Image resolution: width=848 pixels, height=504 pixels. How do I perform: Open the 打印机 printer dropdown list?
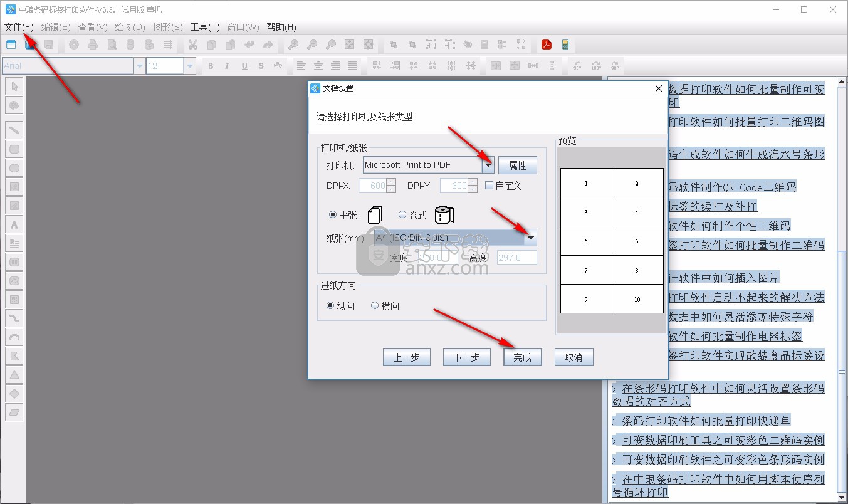pyautogui.click(x=488, y=165)
